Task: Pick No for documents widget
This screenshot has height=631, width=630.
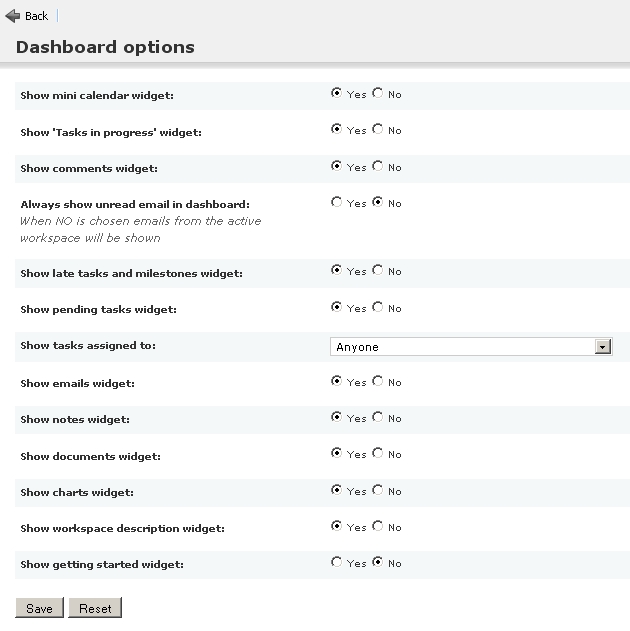Action: tap(377, 453)
